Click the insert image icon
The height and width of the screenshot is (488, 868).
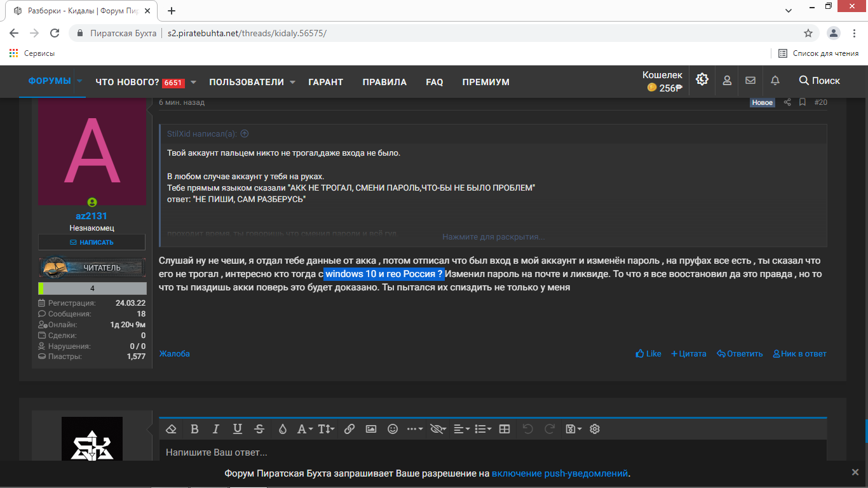[371, 429]
